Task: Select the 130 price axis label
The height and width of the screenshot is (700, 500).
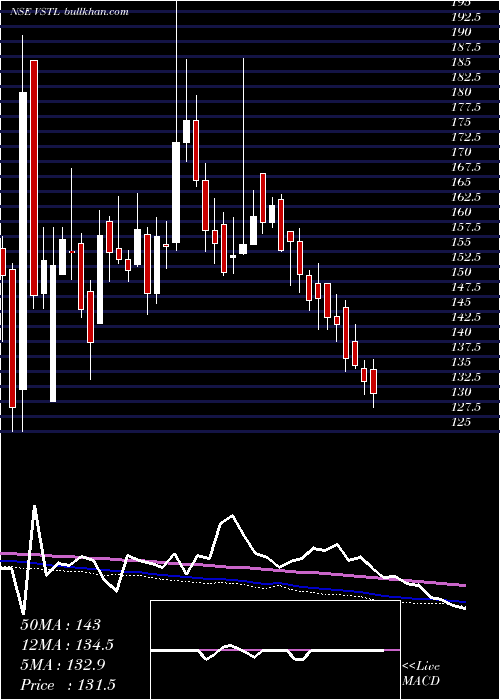Action: [x=461, y=392]
